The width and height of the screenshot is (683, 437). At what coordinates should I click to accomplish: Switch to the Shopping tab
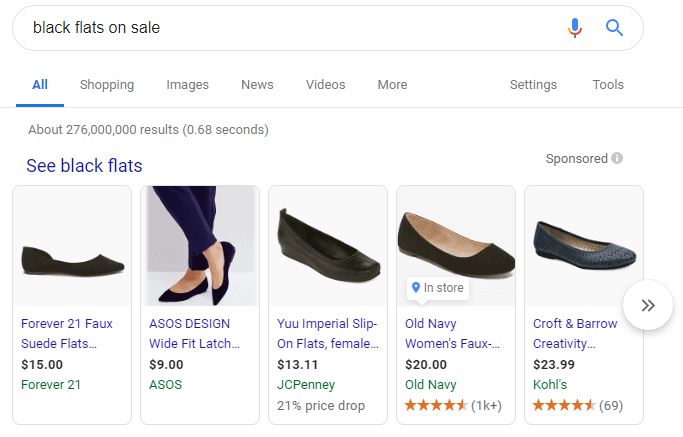coord(107,85)
